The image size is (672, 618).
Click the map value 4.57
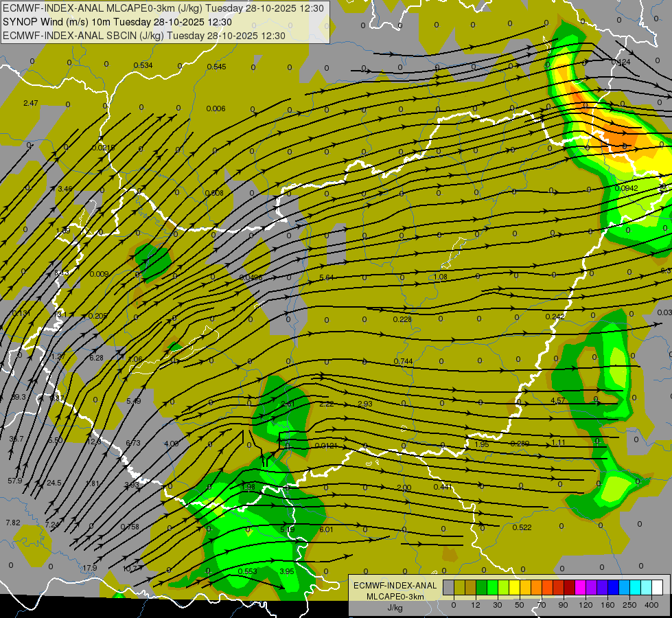[x=558, y=400]
